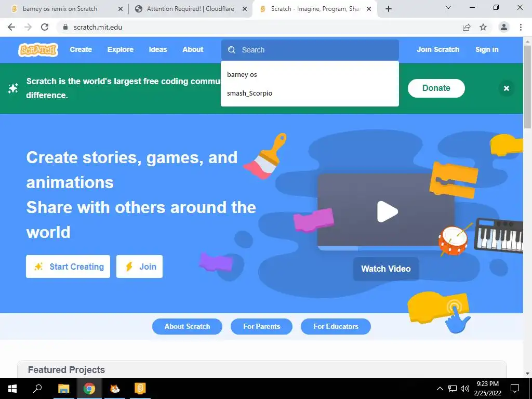Open the Windows Start menu

(12, 389)
